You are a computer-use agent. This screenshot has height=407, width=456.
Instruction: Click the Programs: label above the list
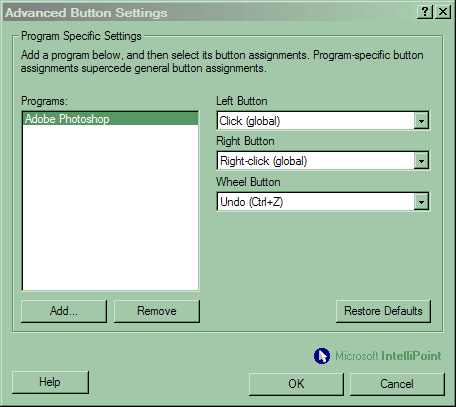point(44,101)
